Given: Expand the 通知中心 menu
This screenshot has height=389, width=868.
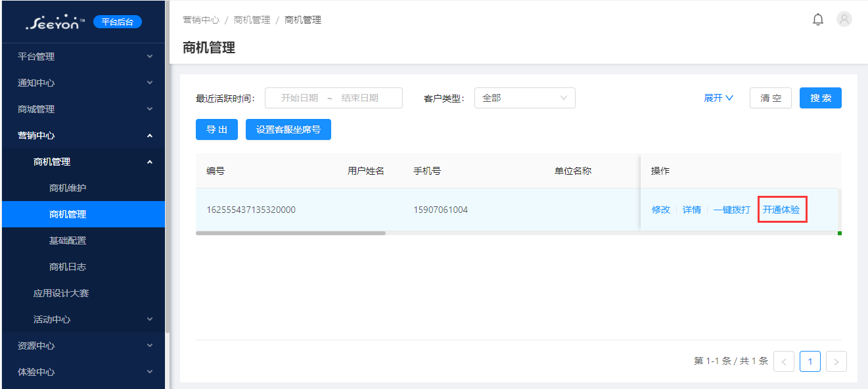Looking at the screenshot, I should coord(83,83).
